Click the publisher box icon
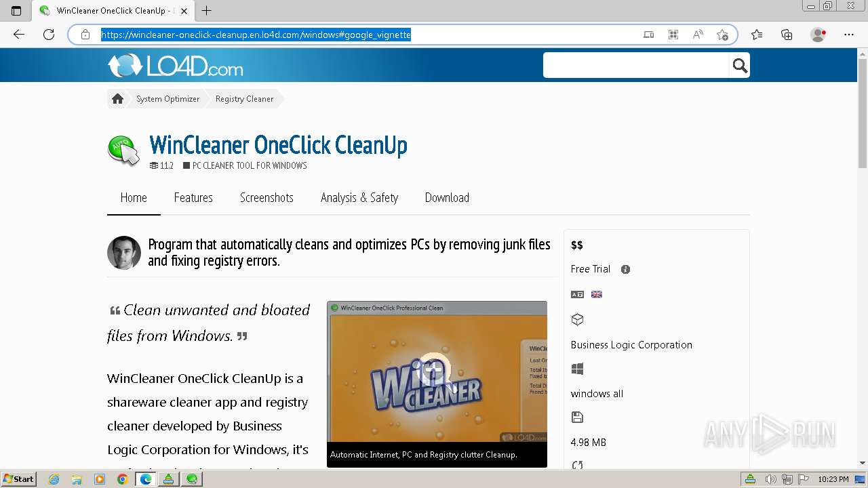 tap(577, 319)
